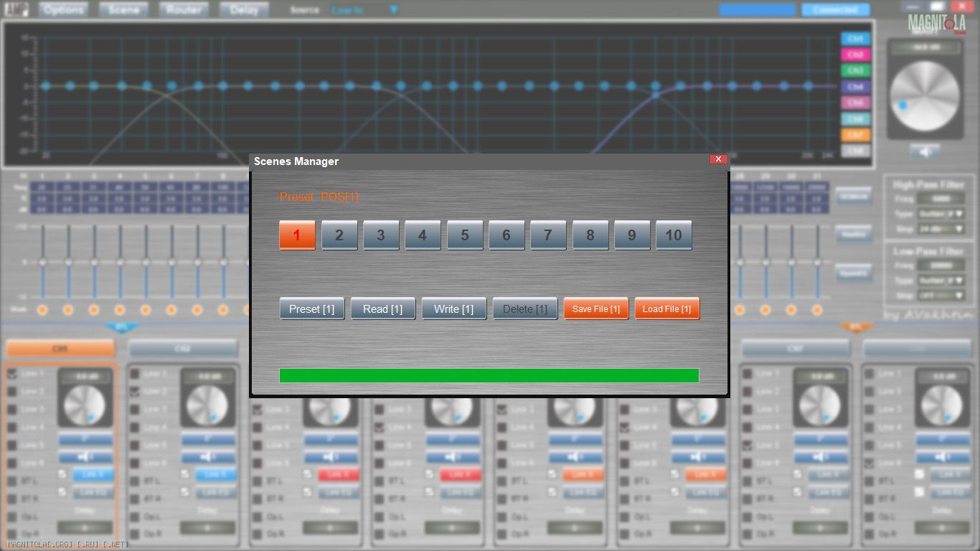
Task: Open the Scene menu in main window
Action: point(124,10)
